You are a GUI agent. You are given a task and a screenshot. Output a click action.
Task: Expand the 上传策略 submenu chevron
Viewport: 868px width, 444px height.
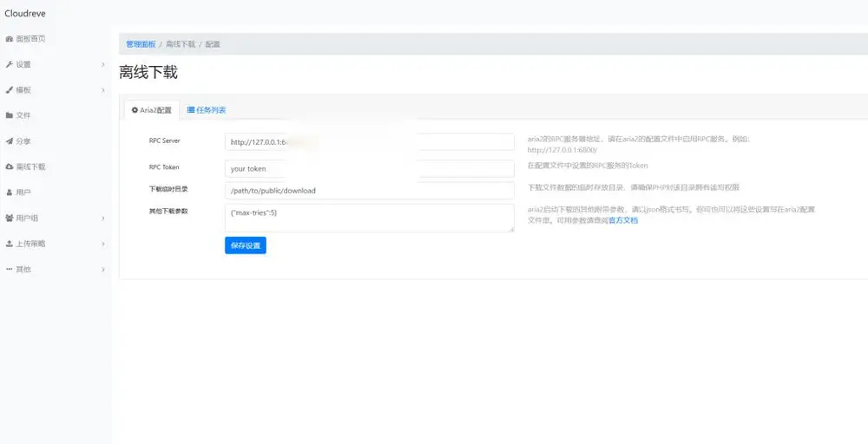click(x=103, y=244)
